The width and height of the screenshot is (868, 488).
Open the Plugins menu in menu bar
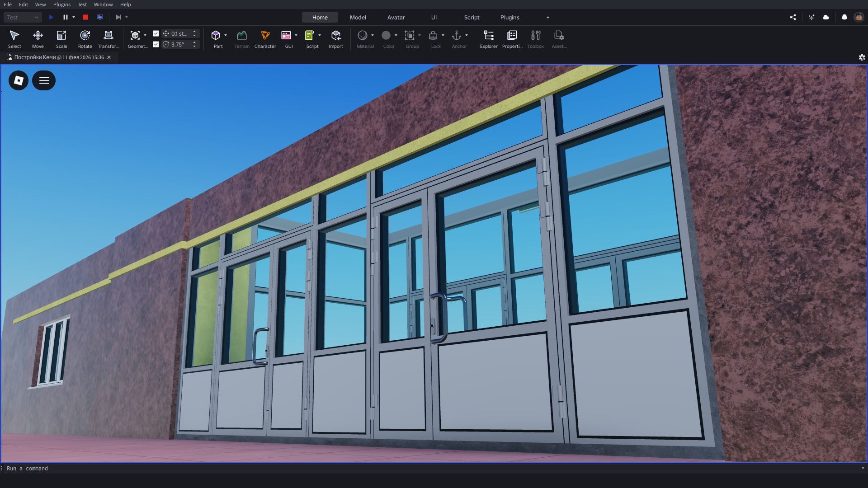(62, 5)
